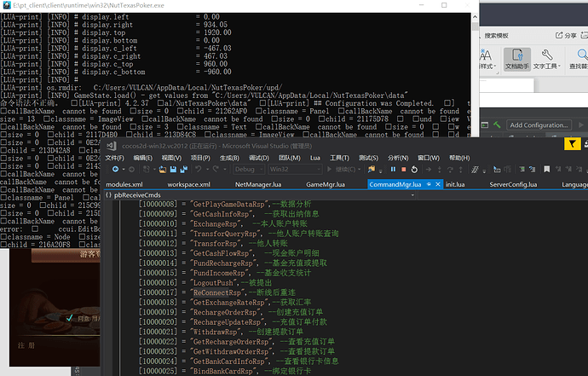Switch to the NetManager.lua tab
Viewport: 588px width, 376px height.
[258, 184]
